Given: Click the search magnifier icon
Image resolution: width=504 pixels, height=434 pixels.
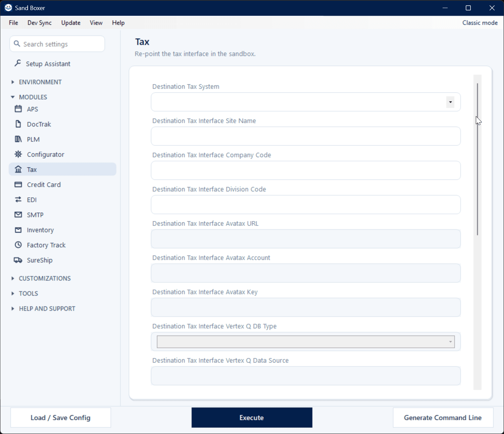Looking at the screenshot, I should pos(17,44).
